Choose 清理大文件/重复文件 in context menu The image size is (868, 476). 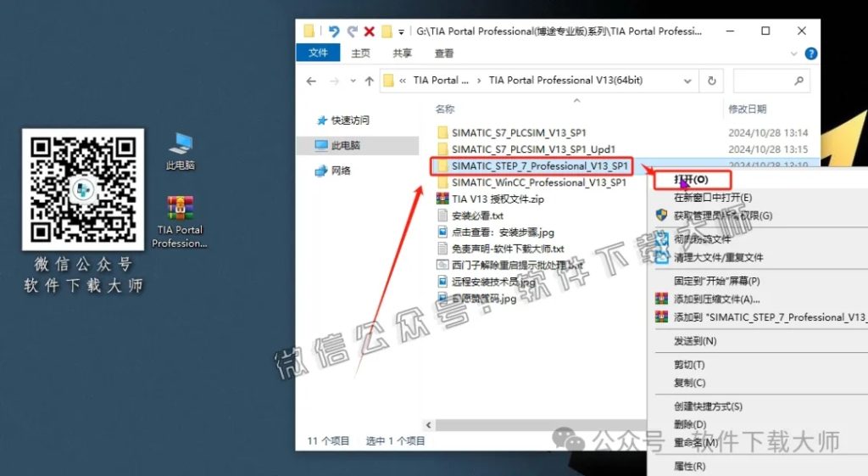click(x=719, y=258)
